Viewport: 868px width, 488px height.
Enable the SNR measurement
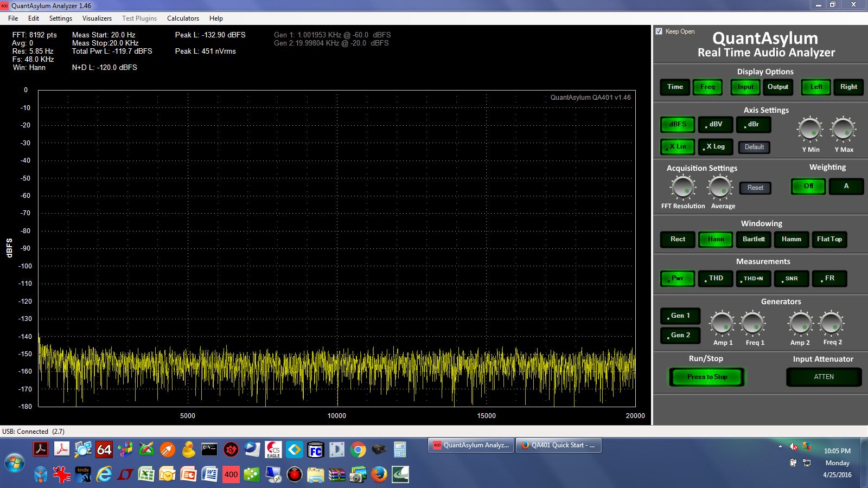[x=792, y=278]
